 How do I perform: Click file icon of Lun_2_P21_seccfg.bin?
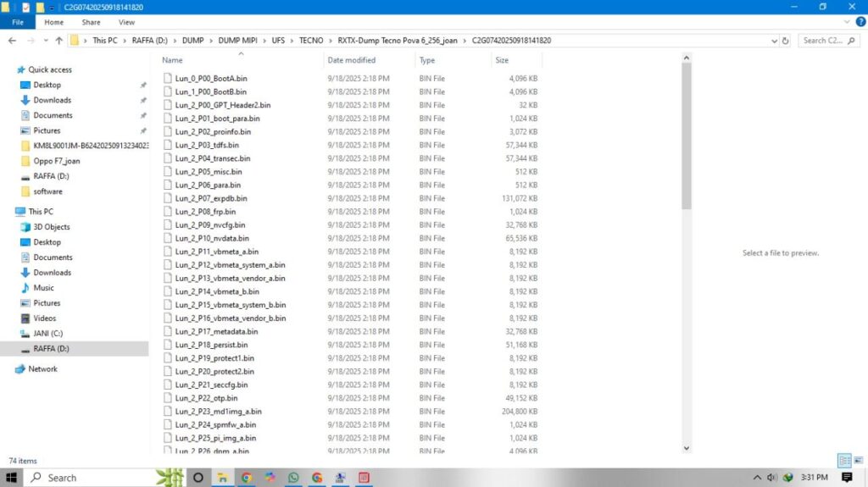click(x=167, y=385)
